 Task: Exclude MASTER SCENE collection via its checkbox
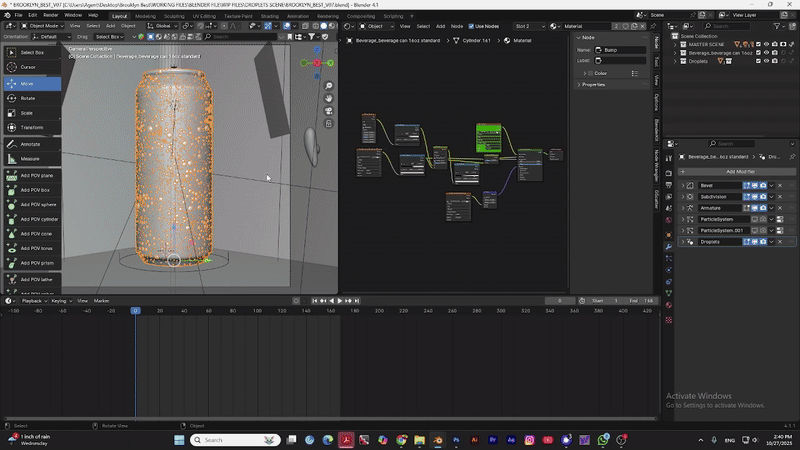tap(757, 44)
